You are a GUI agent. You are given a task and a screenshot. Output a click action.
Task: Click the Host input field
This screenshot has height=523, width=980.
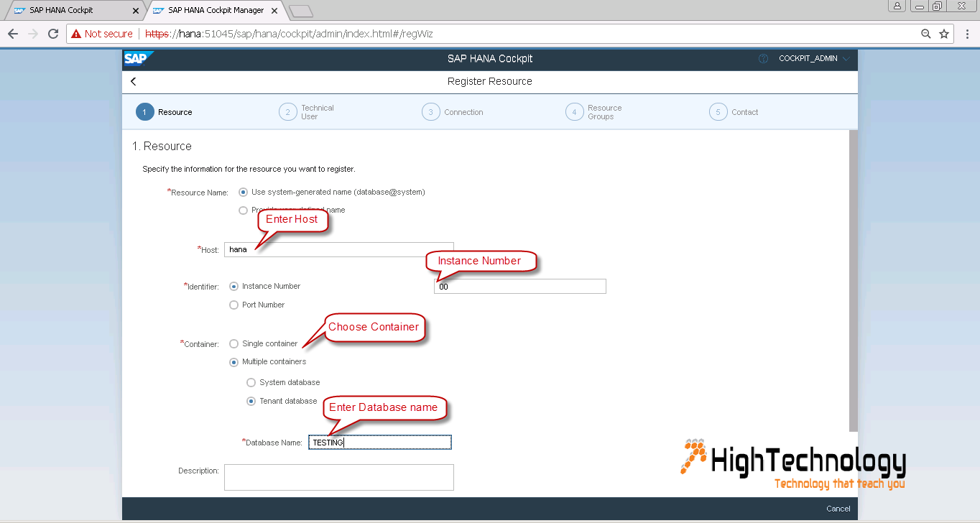point(339,249)
